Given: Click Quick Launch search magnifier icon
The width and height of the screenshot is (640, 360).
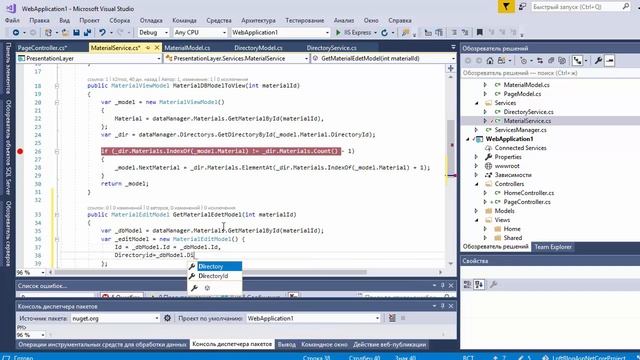Looking at the screenshot, I should [625, 7].
